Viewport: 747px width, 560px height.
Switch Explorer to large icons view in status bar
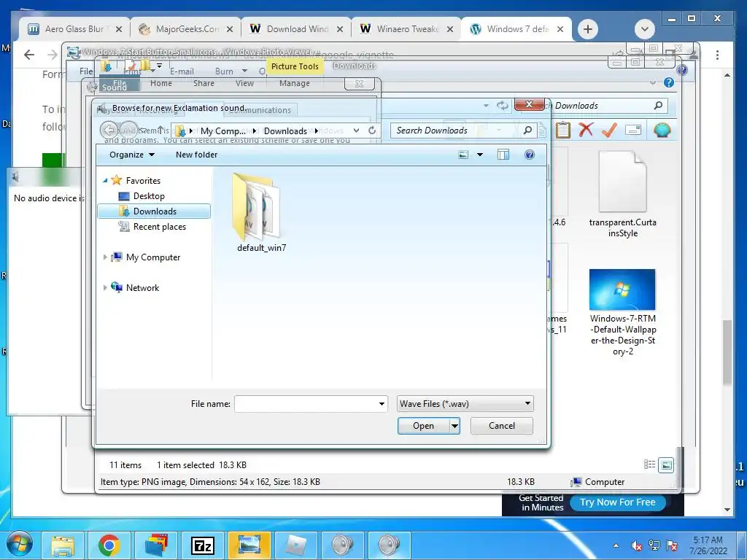click(x=666, y=465)
